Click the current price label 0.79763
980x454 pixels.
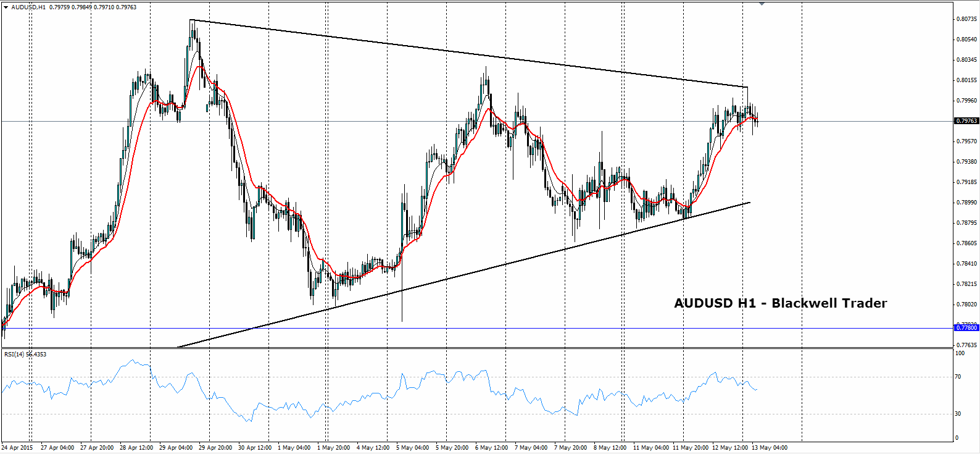(x=966, y=121)
